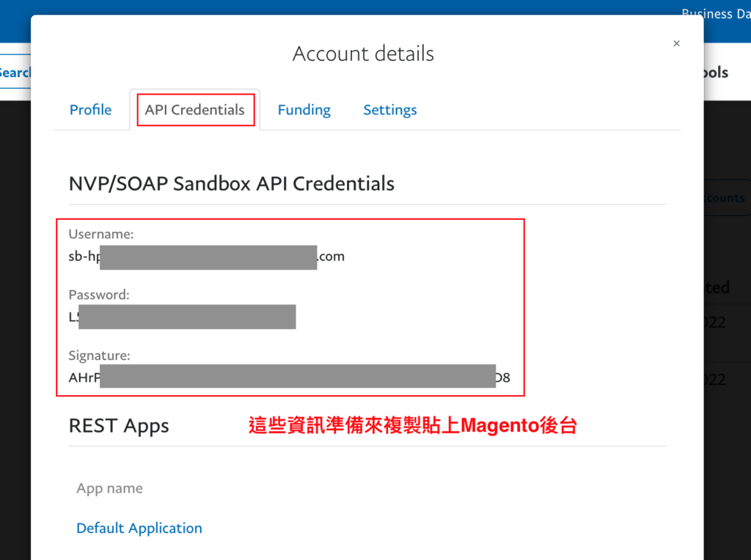This screenshot has width=751, height=560.
Task: Click the partially hidden Tools menu
Action: pyautogui.click(x=716, y=73)
